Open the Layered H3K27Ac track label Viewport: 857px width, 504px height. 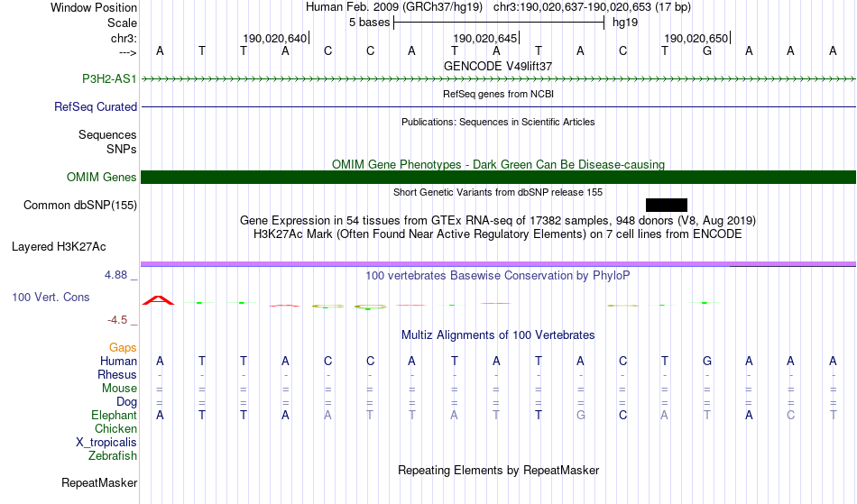[x=59, y=247]
